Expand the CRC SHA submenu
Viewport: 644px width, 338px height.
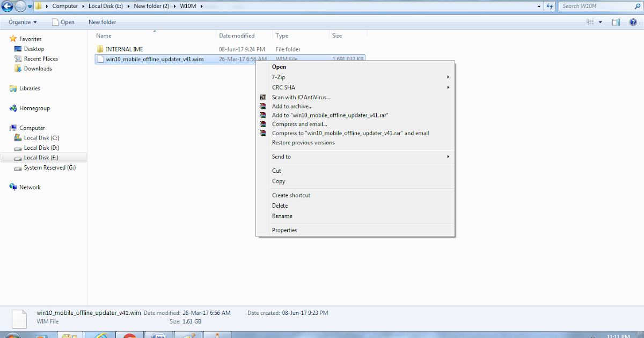click(355, 87)
